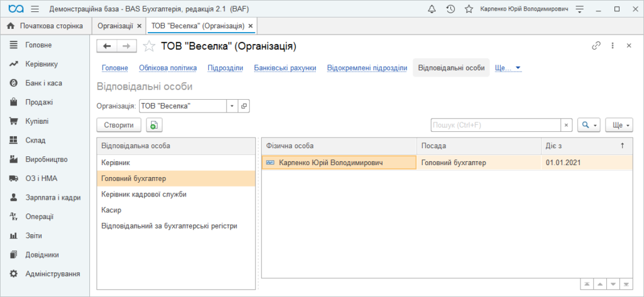The width and height of the screenshot is (644, 297).
Task: Sort by the Діє з column header
Action: pyautogui.click(x=587, y=146)
